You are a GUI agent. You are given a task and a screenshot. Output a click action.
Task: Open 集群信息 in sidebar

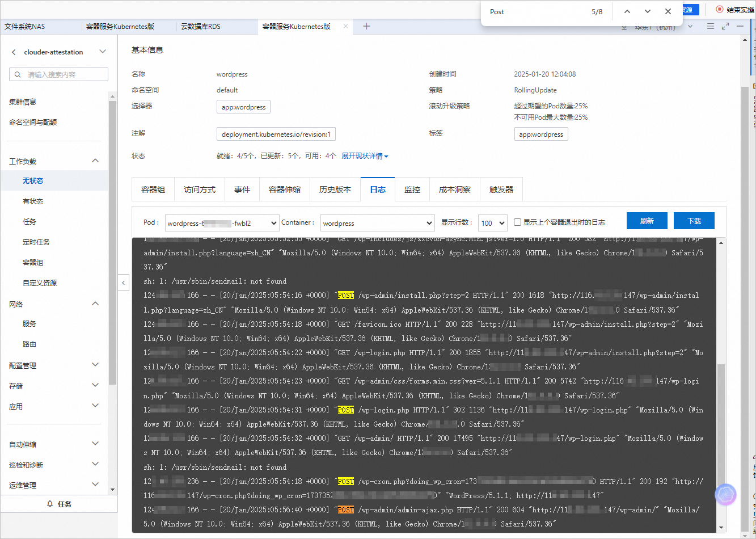coord(23,102)
